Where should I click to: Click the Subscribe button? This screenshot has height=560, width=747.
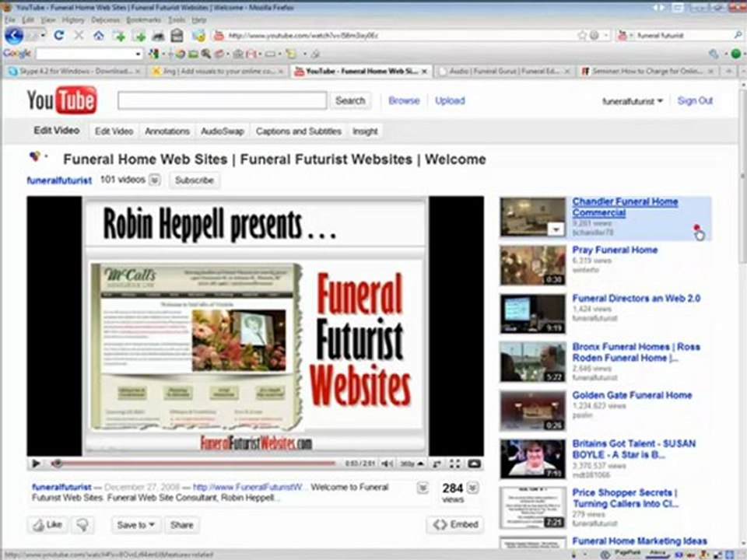195,180
